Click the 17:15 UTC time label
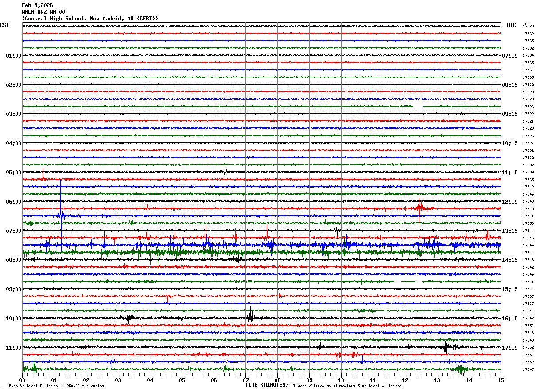Screen dimensions: 536x392 (x=510, y=348)
